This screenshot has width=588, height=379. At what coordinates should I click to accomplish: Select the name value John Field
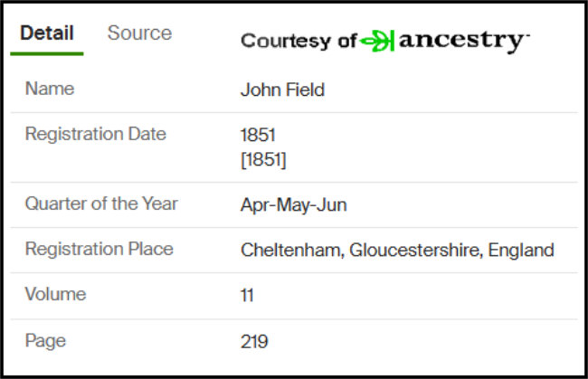tap(282, 90)
